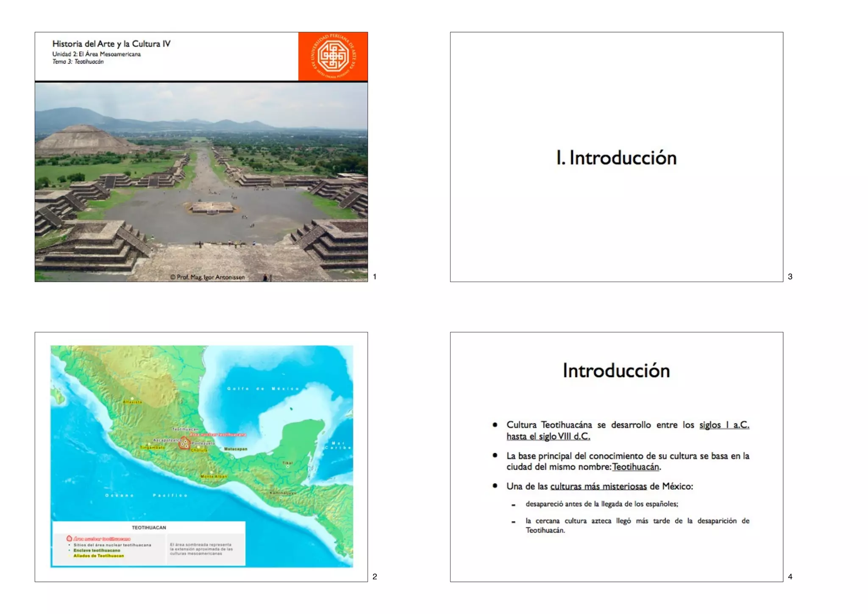Click underlined 'culturas más misteriosas' phrase
The image size is (868, 614).
pos(598,486)
